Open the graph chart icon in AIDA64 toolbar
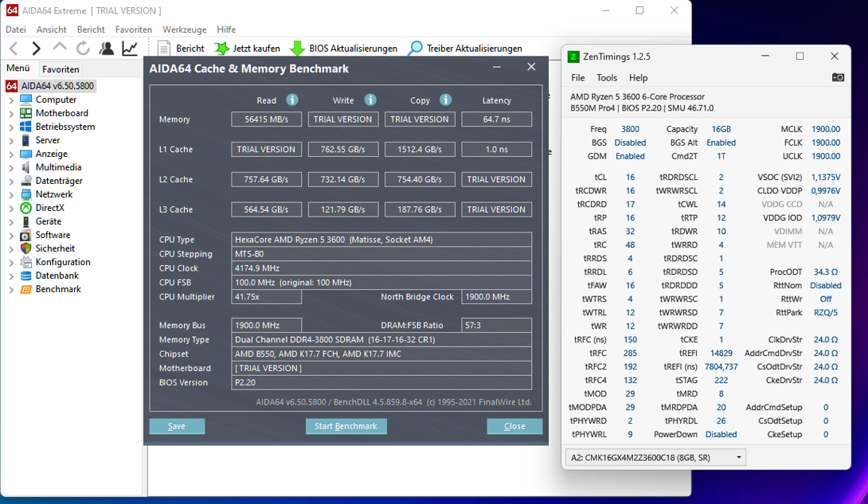This screenshot has width=868, height=504. tap(130, 49)
